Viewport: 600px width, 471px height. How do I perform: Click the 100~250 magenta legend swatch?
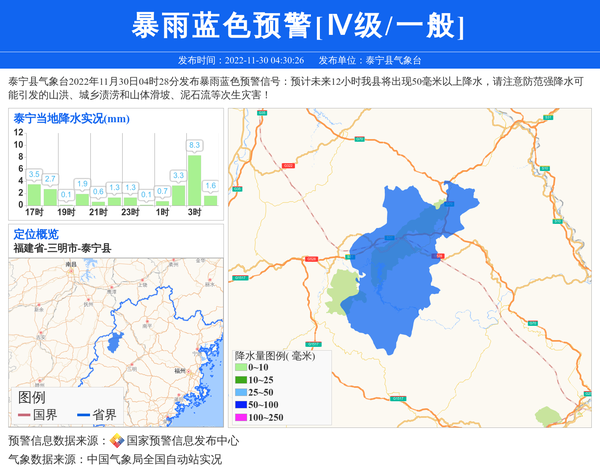(240, 417)
